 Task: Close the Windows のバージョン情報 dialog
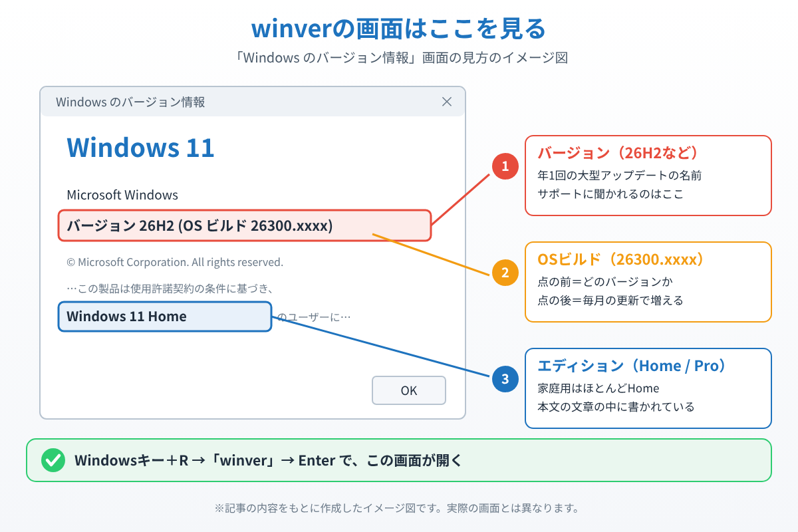pos(447,102)
